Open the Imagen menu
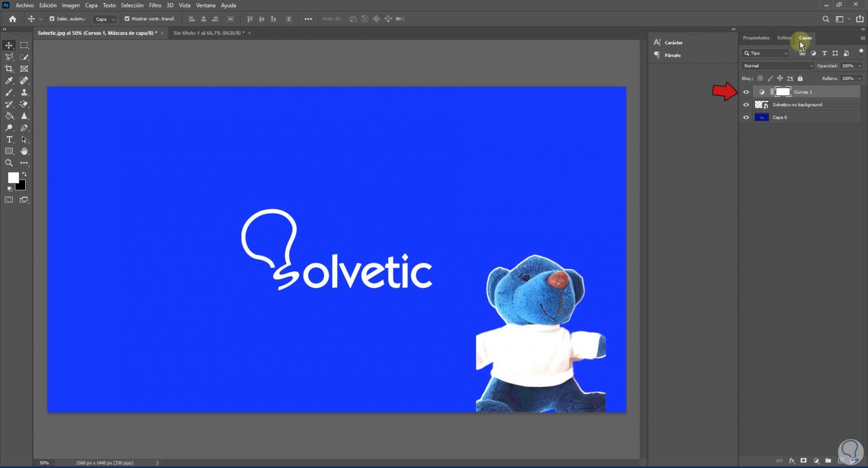The width and height of the screenshot is (868, 468). point(71,5)
